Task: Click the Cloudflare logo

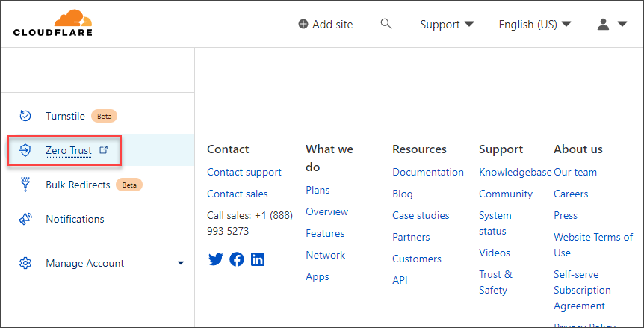Action: (52, 23)
